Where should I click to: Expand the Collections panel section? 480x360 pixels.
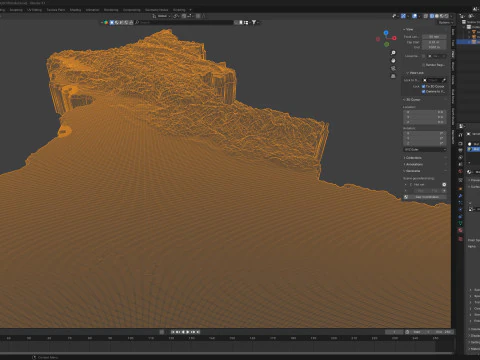coord(413,158)
